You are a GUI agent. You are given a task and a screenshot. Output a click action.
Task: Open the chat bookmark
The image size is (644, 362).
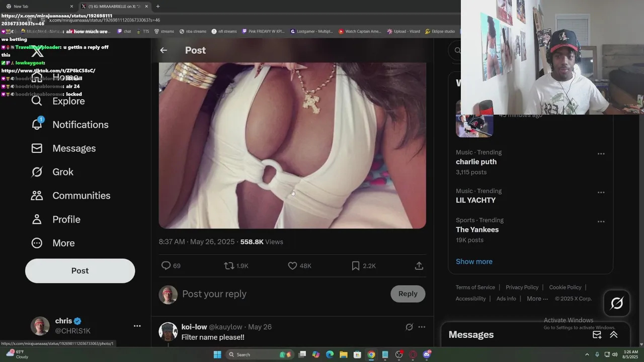[124, 31]
